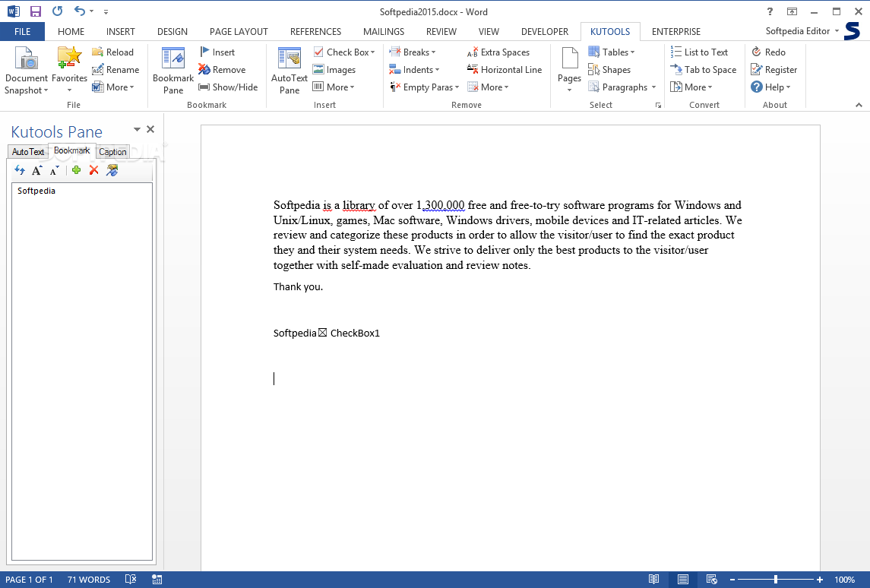Toggle Show/Hide bookmark symbols
This screenshot has height=588, width=870.
click(x=228, y=87)
